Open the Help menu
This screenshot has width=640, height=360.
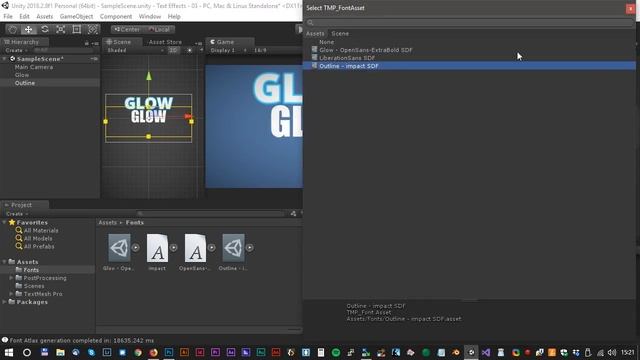point(174,16)
